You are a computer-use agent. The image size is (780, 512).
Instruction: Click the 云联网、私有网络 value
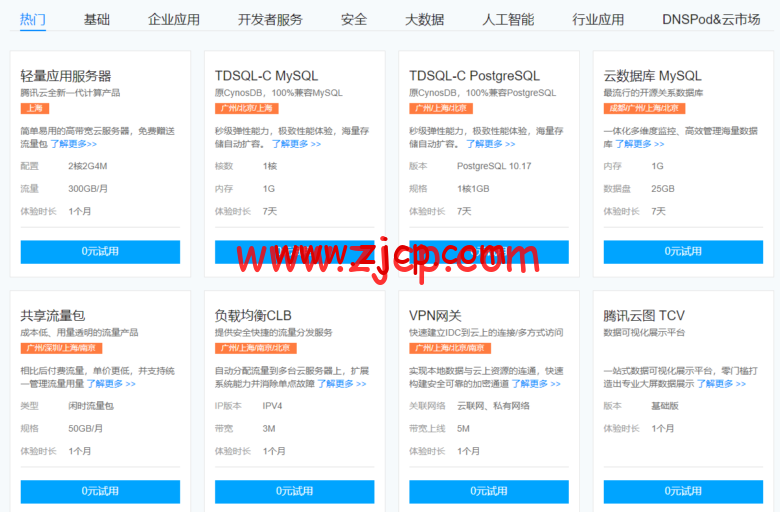pyautogui.click(x=493, y=406)
